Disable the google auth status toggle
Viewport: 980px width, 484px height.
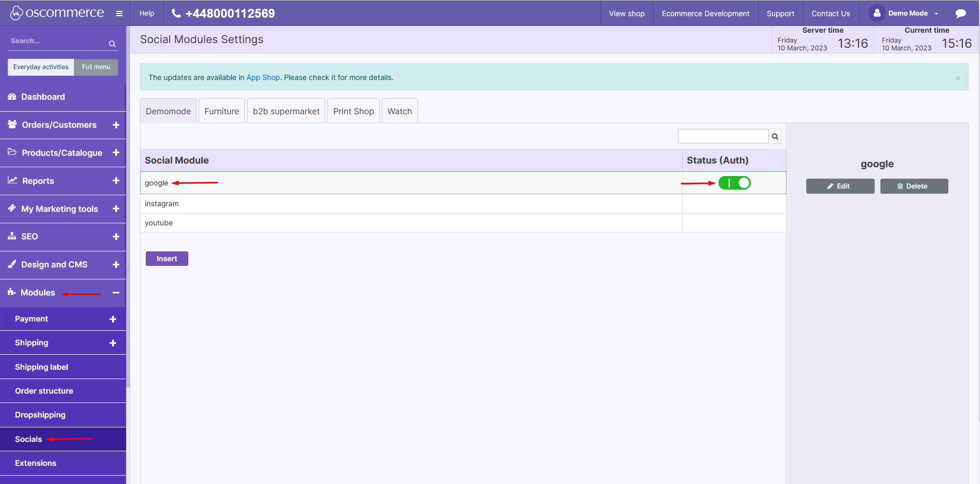(734, 183)
